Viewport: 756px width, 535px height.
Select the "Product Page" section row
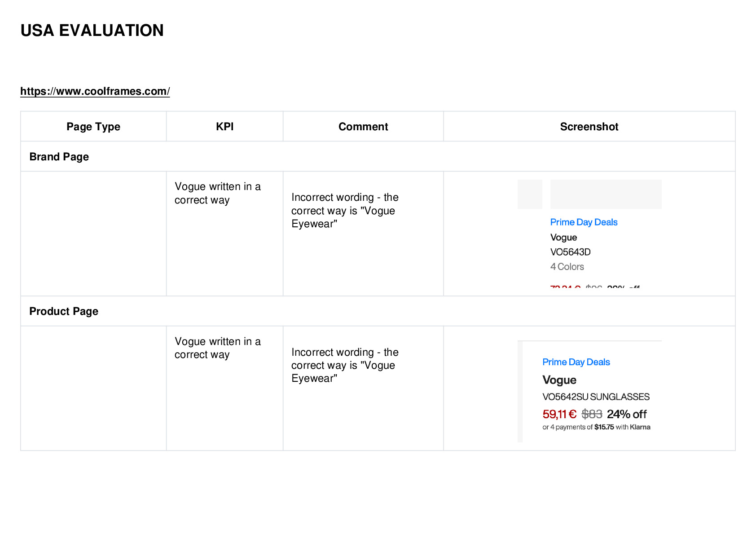tap(378, 311)
